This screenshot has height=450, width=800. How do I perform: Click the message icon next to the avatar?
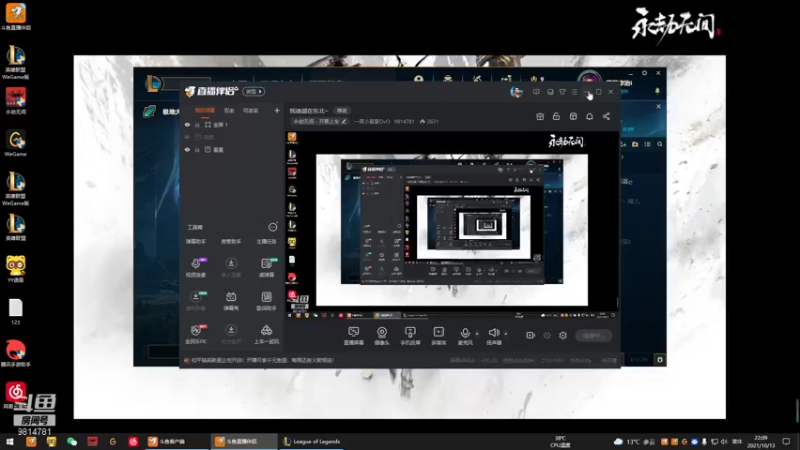536,92
